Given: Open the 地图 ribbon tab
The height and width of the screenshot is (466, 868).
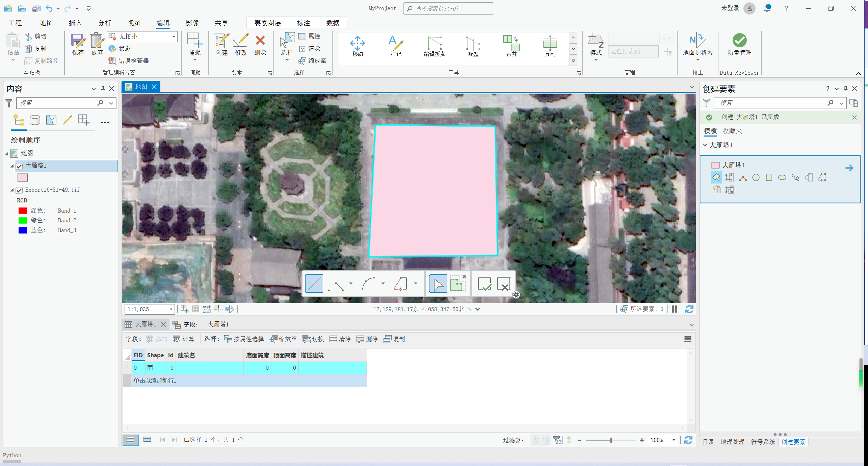Looking at the screenshot, I should point(46,23).
